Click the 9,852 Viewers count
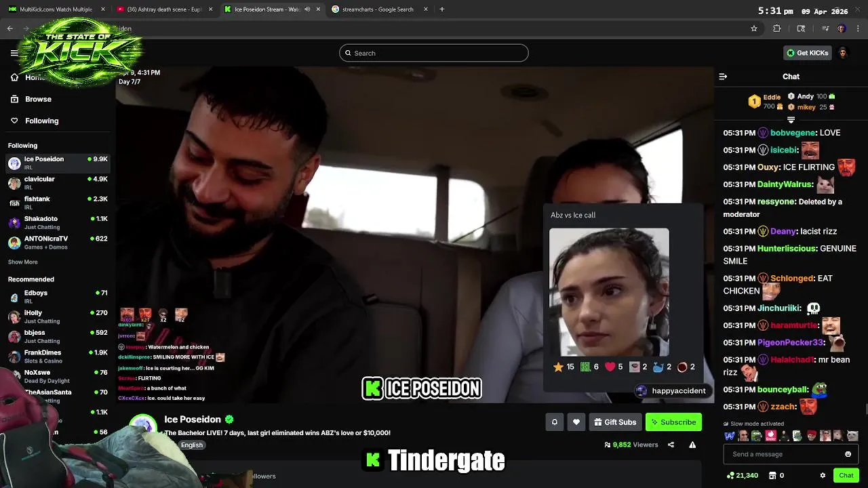Viewport: 868px width, 488px height. [x=631, y=445]
